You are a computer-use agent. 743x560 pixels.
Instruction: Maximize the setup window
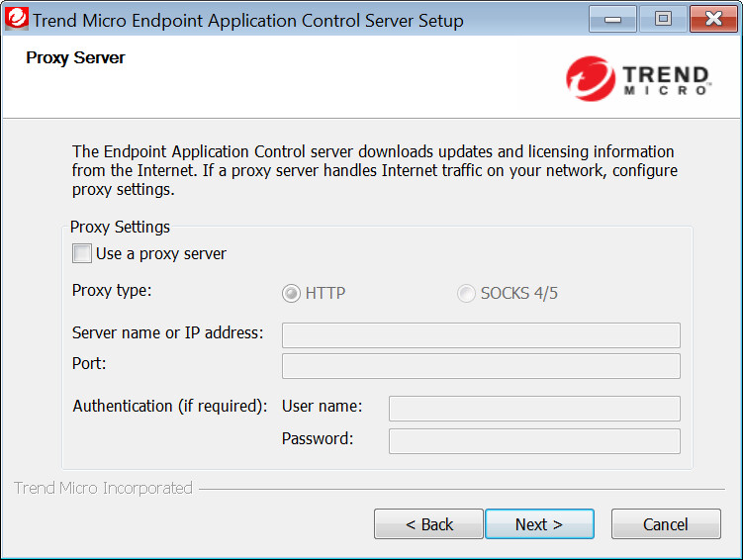click(x=663, y=18)
